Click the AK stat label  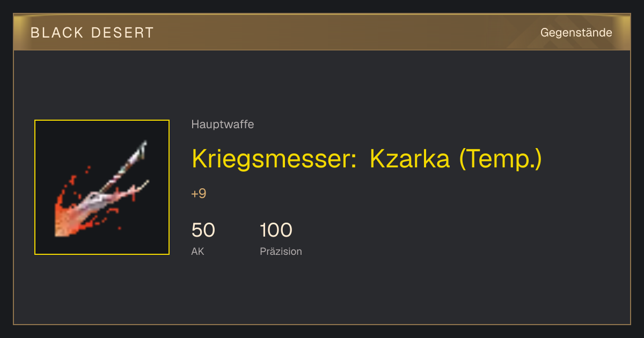197,251
